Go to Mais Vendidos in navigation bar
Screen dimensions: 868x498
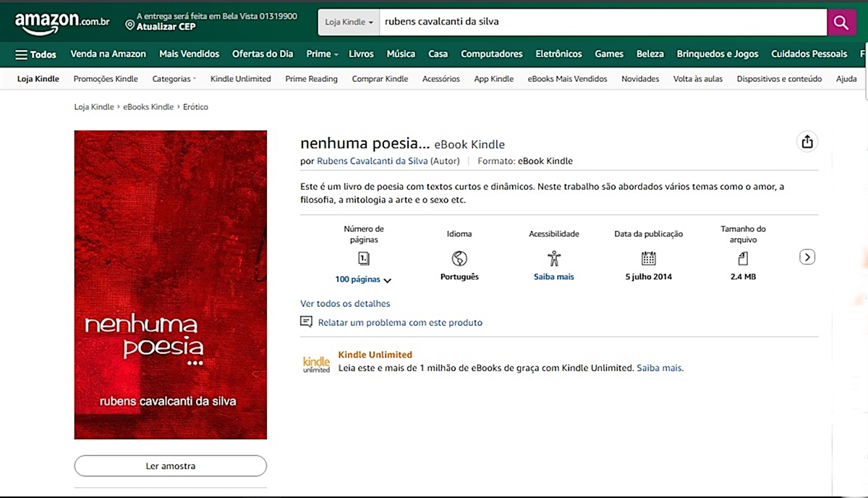[x=189, y=54]
